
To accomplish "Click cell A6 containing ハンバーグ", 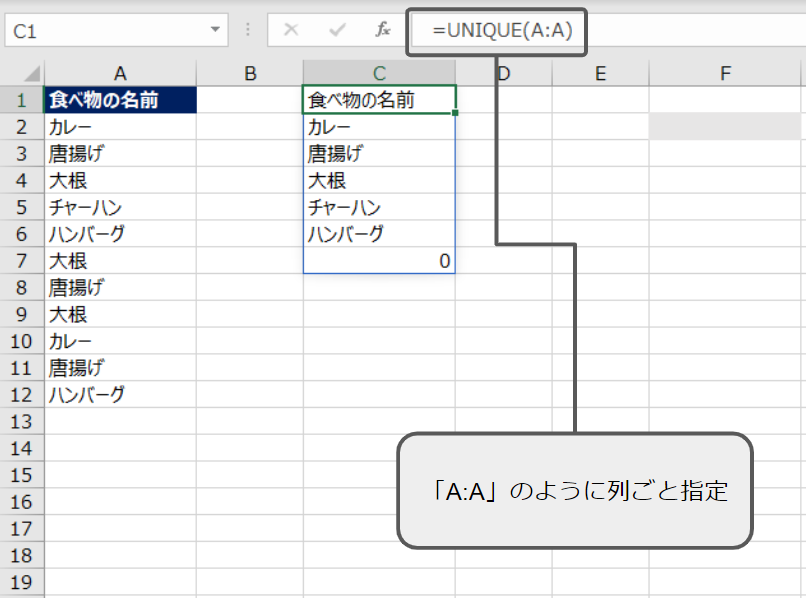I will tap(120, 233).
